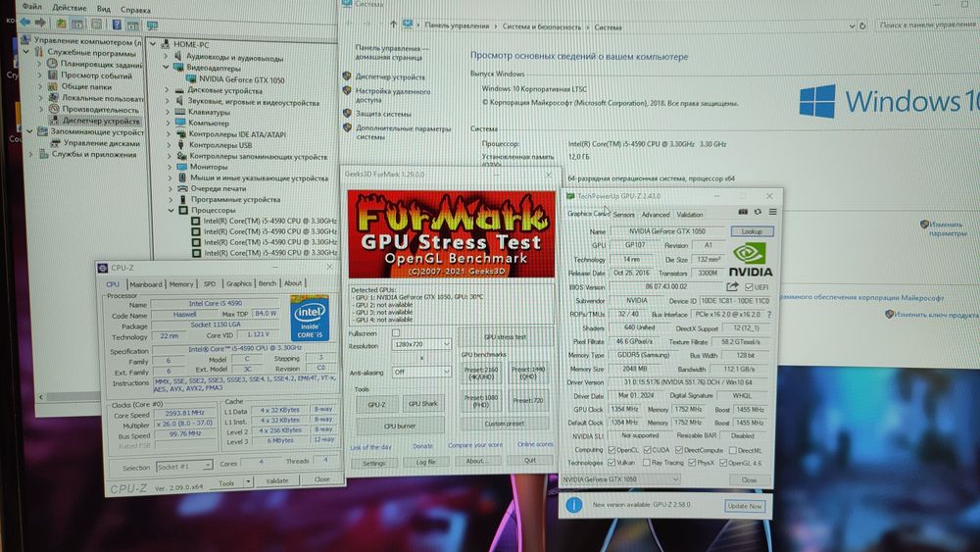This screenshot has width=980, height=552.
Task: Toggle the Ray Tracing checkbox
Action: [x=646, y=463]
